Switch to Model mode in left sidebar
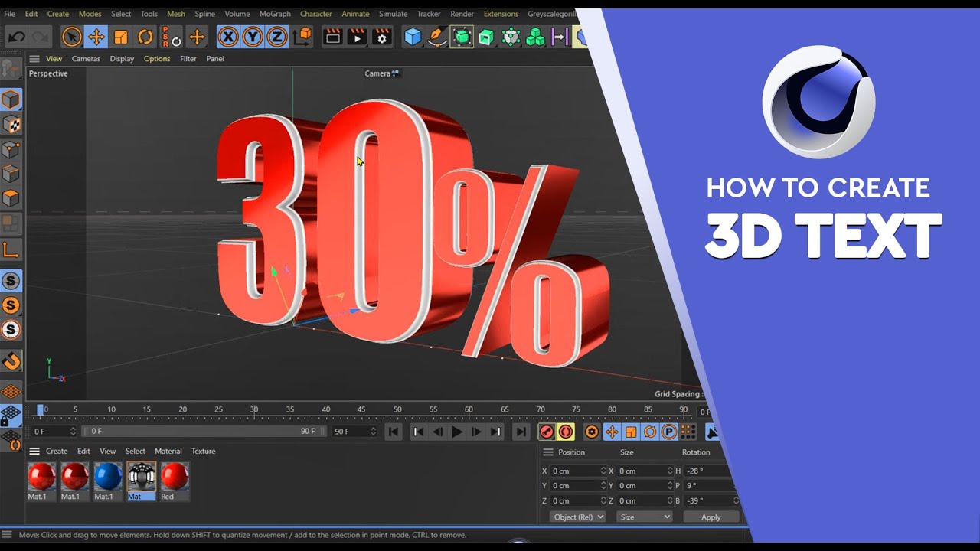Image resolution: width=980 pixels, height=551 pixels. (x=11, y=99)
